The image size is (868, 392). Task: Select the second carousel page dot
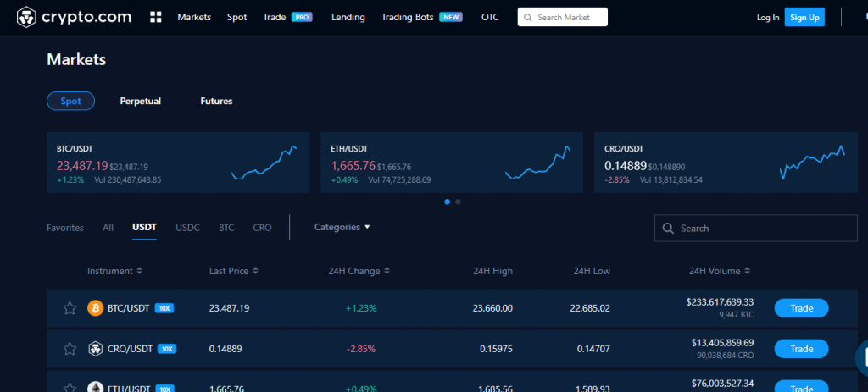(x=458, y=202)
